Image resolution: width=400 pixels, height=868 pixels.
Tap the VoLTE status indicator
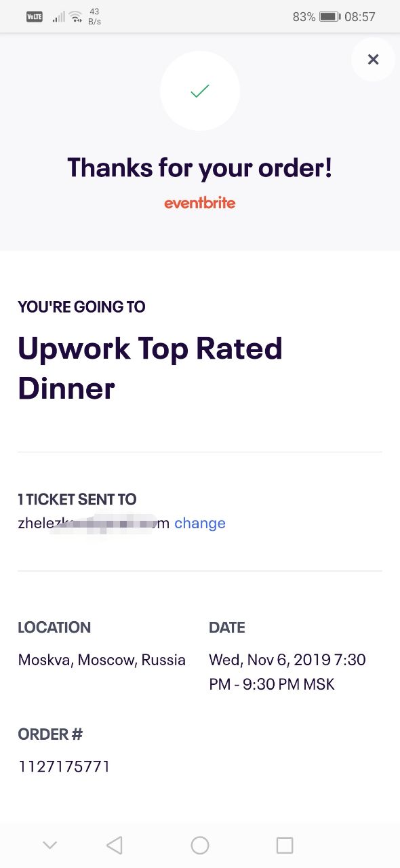point(35,17)
